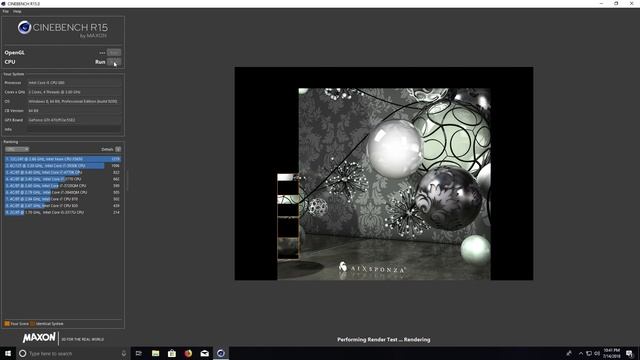Click the Identical System legend swatch
This screenshot has width=640, height=360.
click(33, 324)
